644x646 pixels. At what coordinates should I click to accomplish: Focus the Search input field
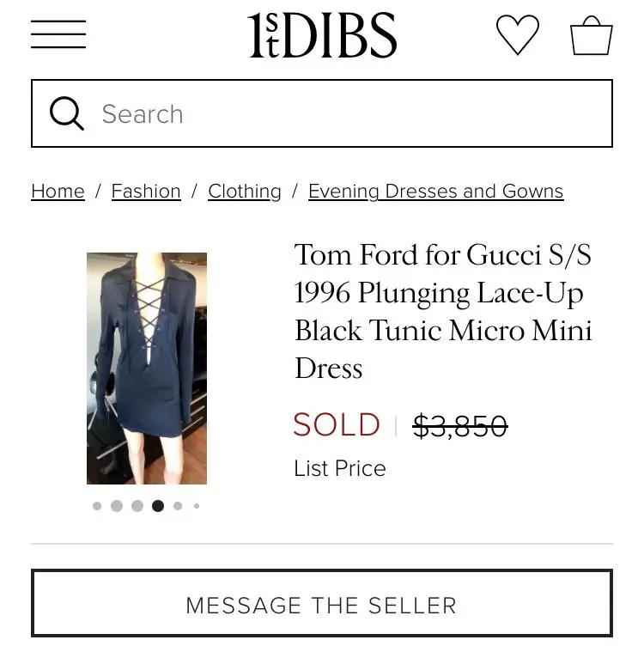(343, 113)
